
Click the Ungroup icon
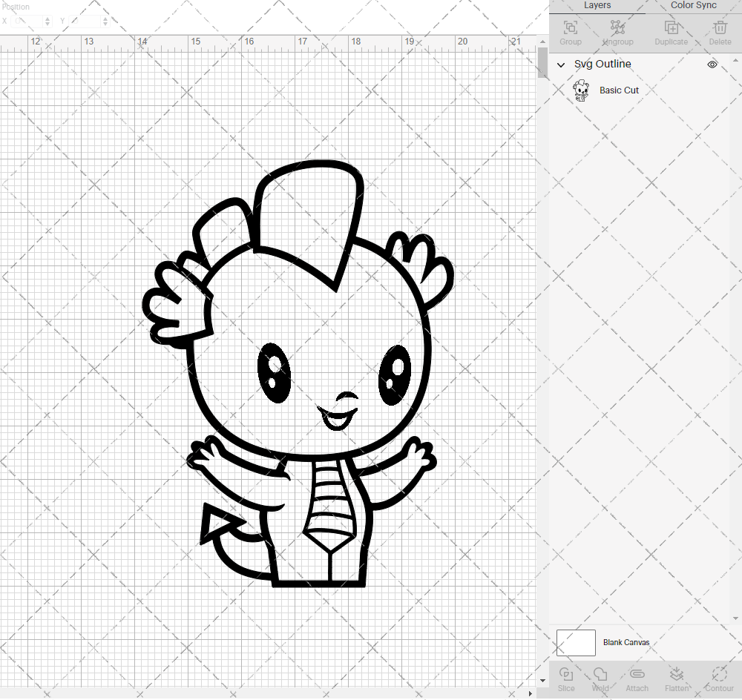coord(617,27)
